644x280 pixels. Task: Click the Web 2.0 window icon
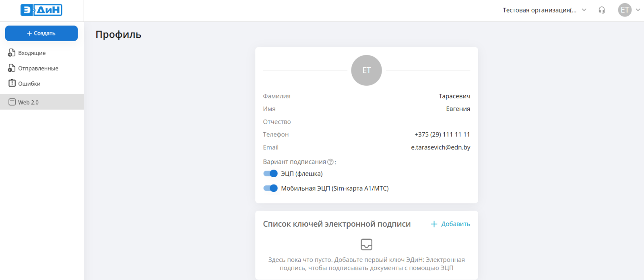pyautogui.click(x=12, y=102)
